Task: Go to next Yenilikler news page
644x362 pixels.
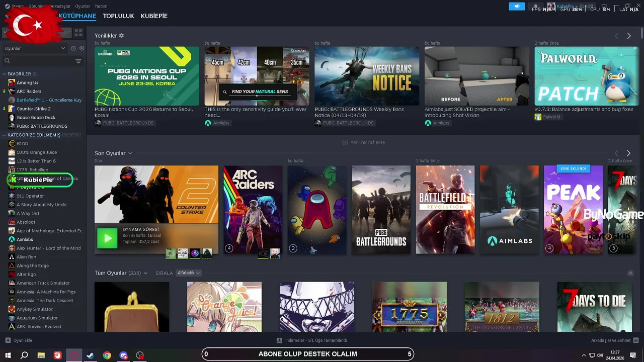Action: 629,36
